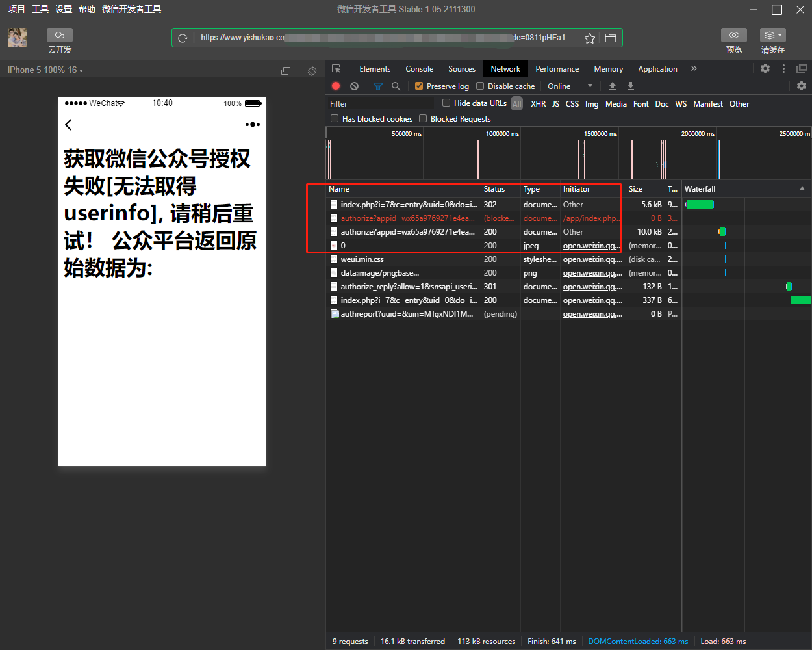This screenshot has height=650, width=812.
Task: Import HAR file upload arrow icon
Action: coord(612,86)
